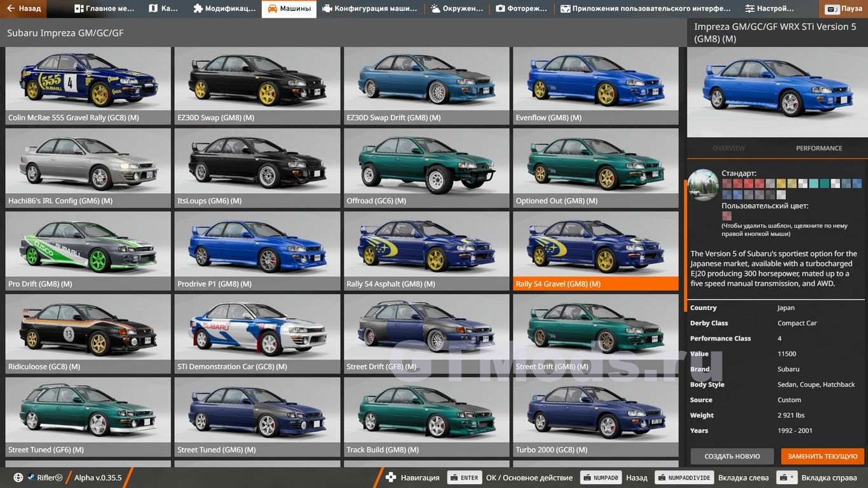The image size is (868, 488).
Task: Click the ENTER key hint icon
Action: tap(464, 478)
